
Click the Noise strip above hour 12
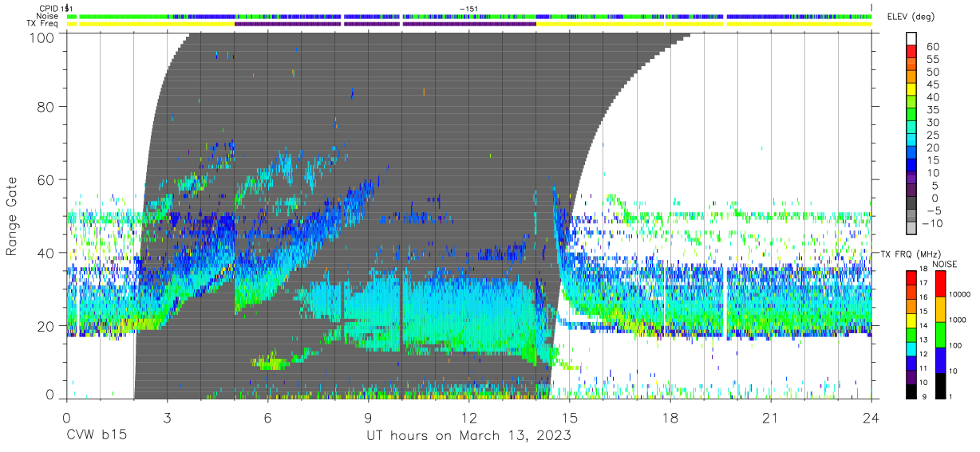pos(469,16)
